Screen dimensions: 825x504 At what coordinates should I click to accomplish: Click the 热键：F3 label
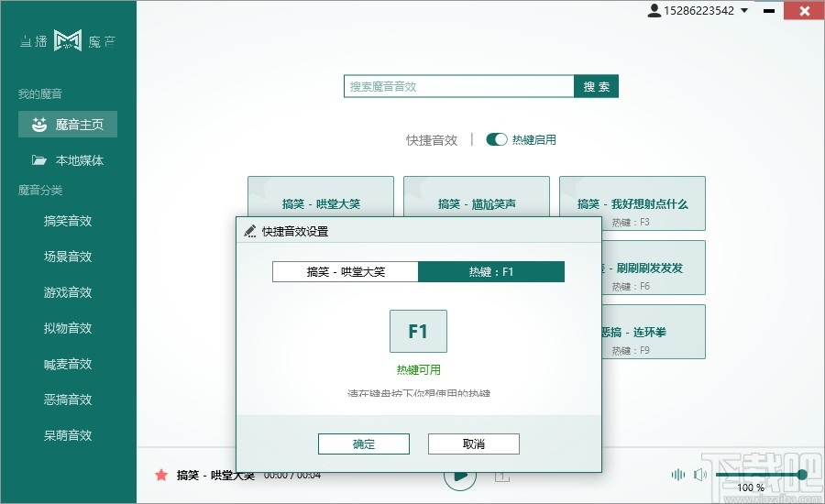pyautogui.click(x=631, y=223)
